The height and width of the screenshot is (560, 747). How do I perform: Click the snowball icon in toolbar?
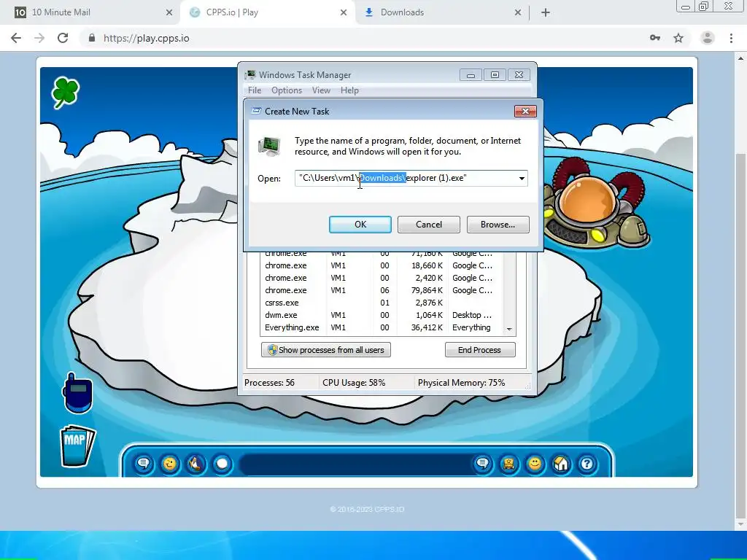click(x=222, y=463)
